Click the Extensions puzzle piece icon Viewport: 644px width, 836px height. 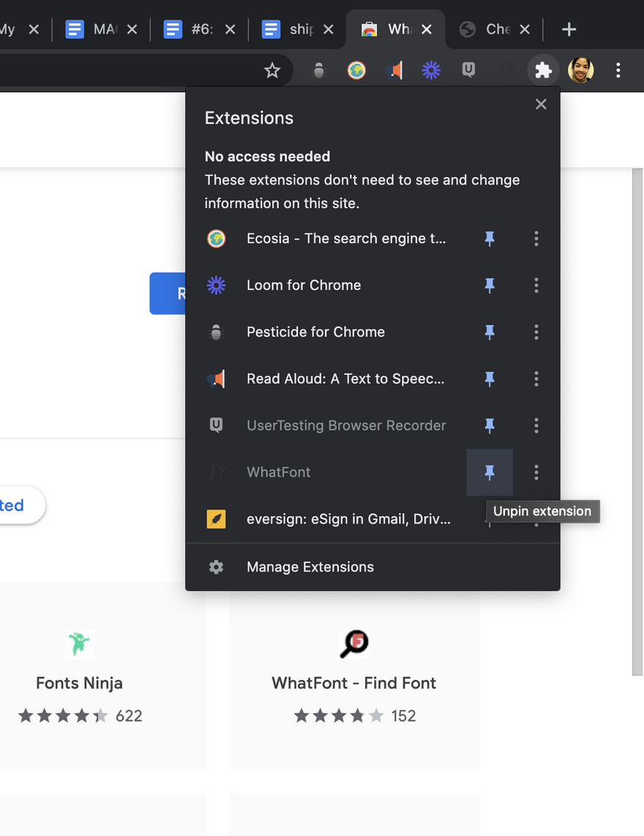[x=543, y=70]
